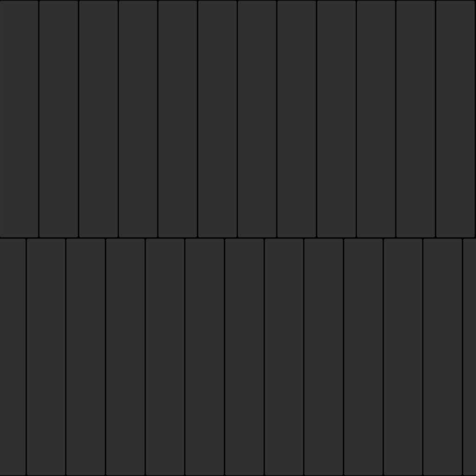Viewport: 476px width, 476px height.
Task: Select the fifth tile in the top row
Action: coord(178,119)
